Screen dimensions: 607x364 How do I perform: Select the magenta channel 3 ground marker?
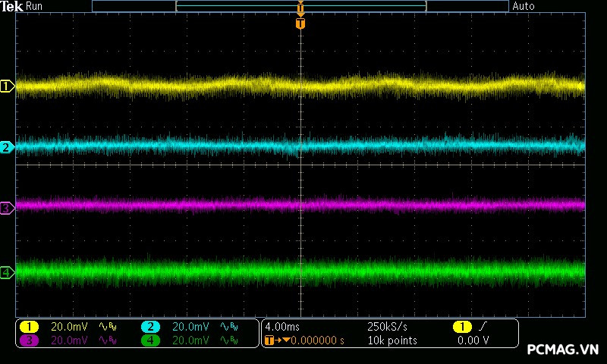pyautogui.click(x=7, y=207)
